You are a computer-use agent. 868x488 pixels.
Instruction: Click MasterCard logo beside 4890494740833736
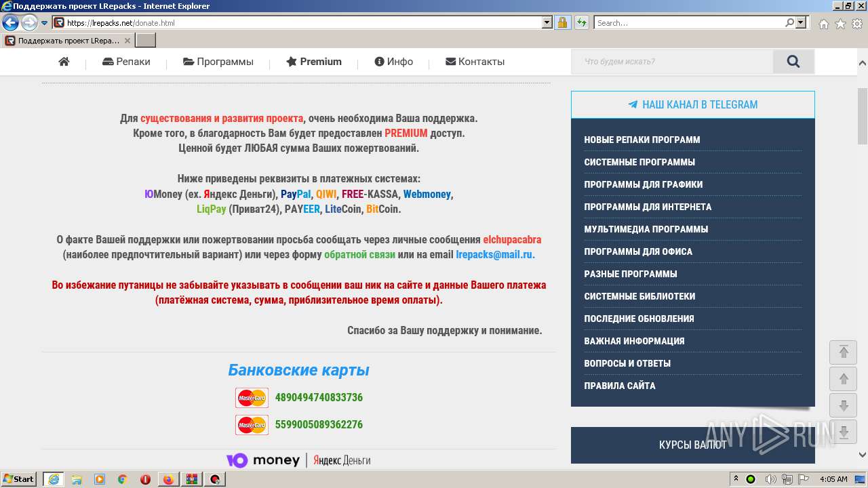coord(252,398)
